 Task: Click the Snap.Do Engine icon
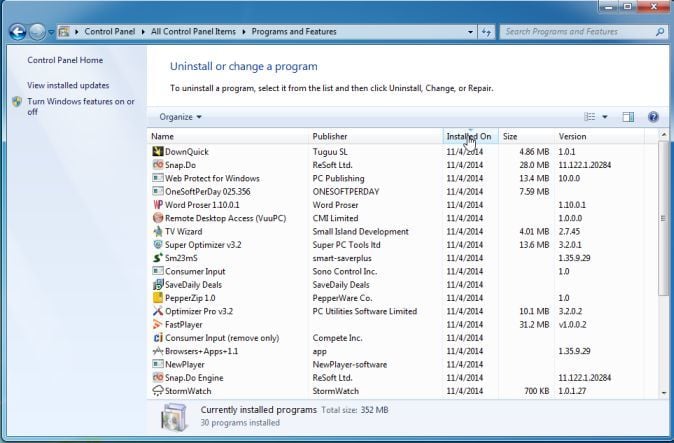[158, 378]
